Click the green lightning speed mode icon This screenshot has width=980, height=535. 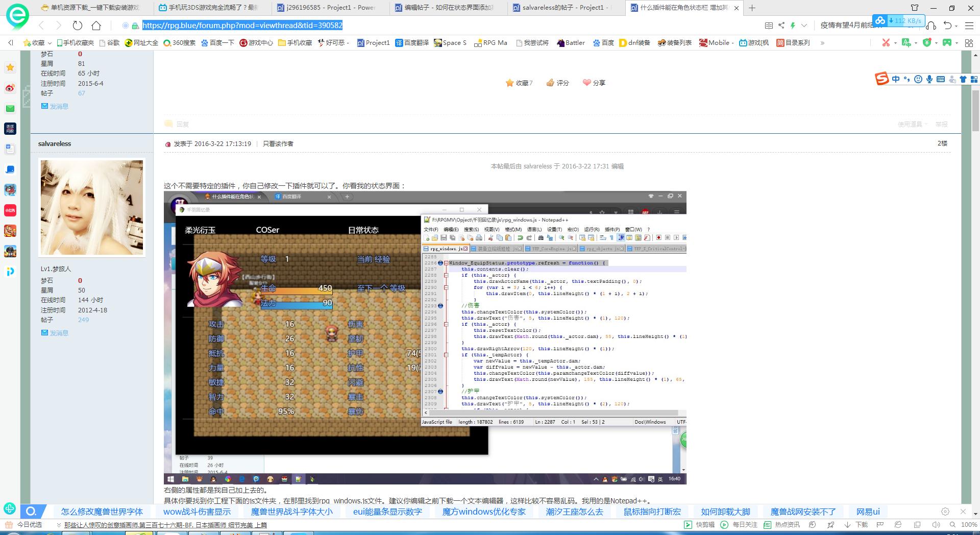(793, 26)
